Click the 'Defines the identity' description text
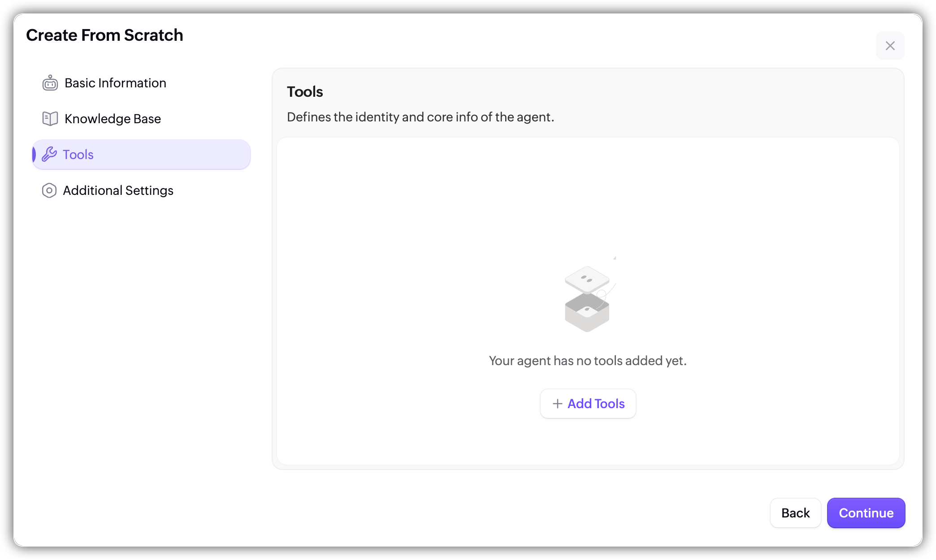This screenshot has height=560, width=936. point(420,117)
